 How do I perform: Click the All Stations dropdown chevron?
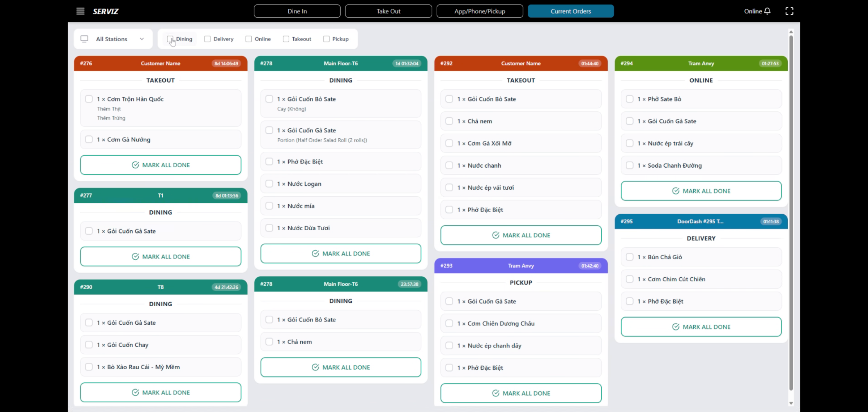[142, 39]
